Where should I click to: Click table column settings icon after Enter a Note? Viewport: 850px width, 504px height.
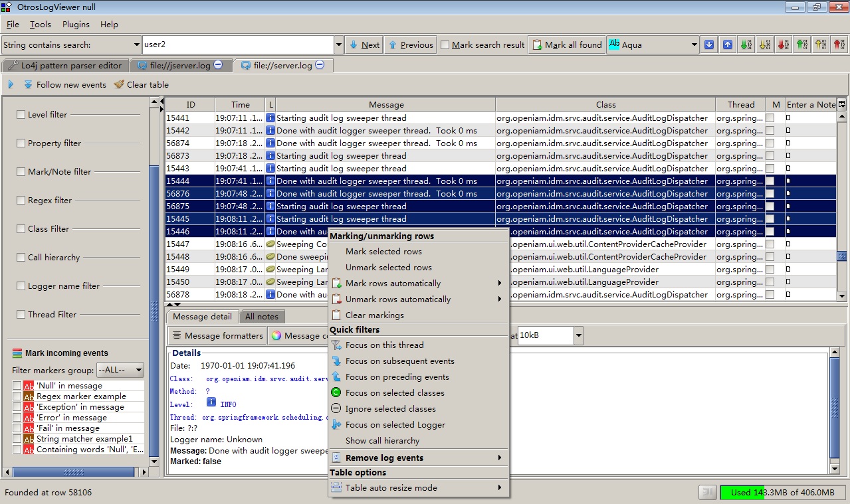point(842,104)
